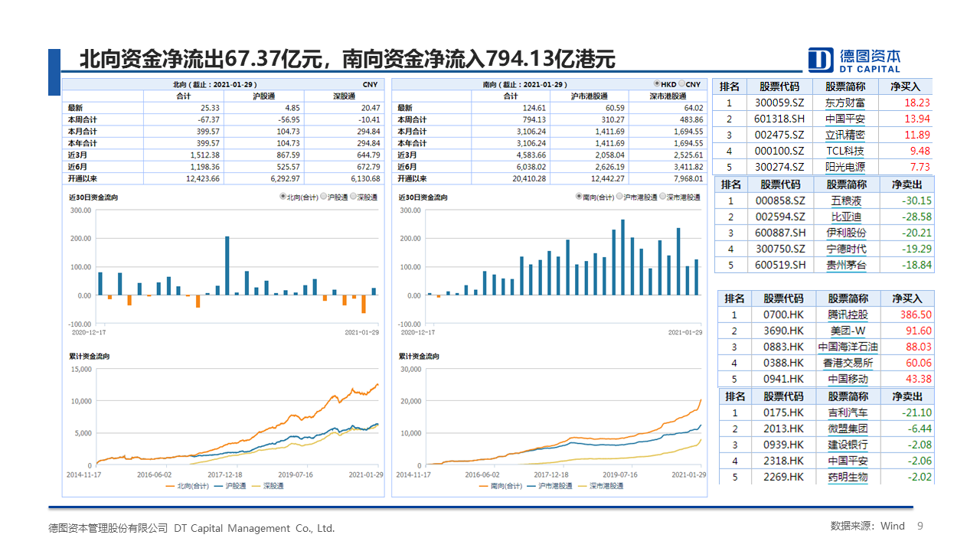Click stock code 002594.SZ

coord(780,217)
